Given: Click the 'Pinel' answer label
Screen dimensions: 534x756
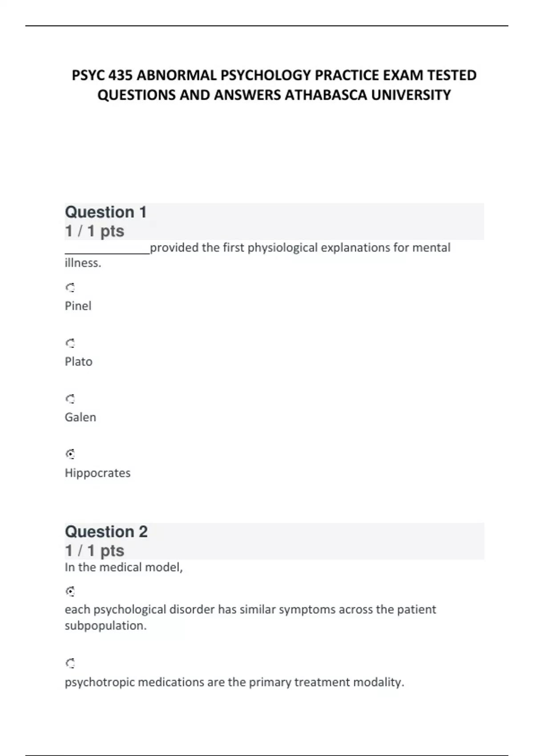Looking at the screenshot, I should click(78, 306).
